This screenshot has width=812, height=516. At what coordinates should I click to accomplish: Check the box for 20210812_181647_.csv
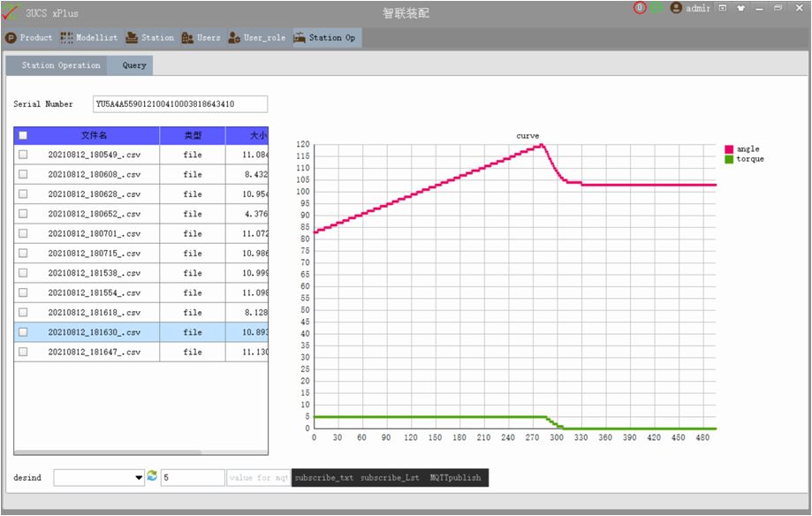click(x=23, y=352)
